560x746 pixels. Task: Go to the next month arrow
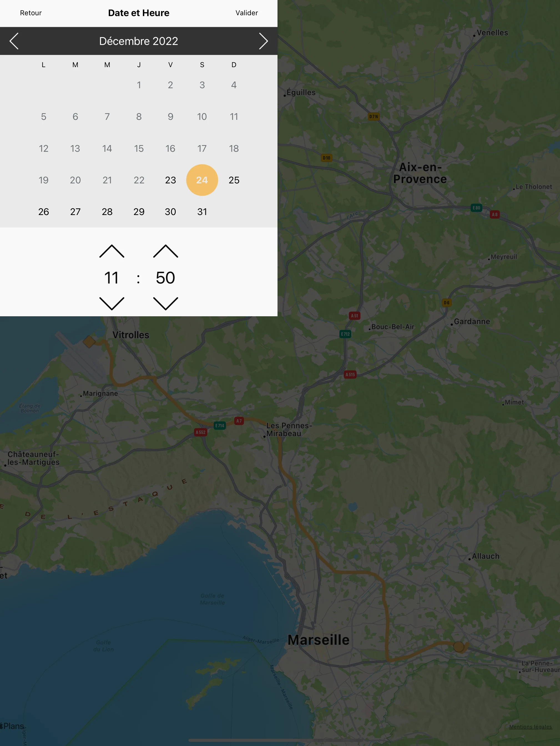click(x=263, y=41)
